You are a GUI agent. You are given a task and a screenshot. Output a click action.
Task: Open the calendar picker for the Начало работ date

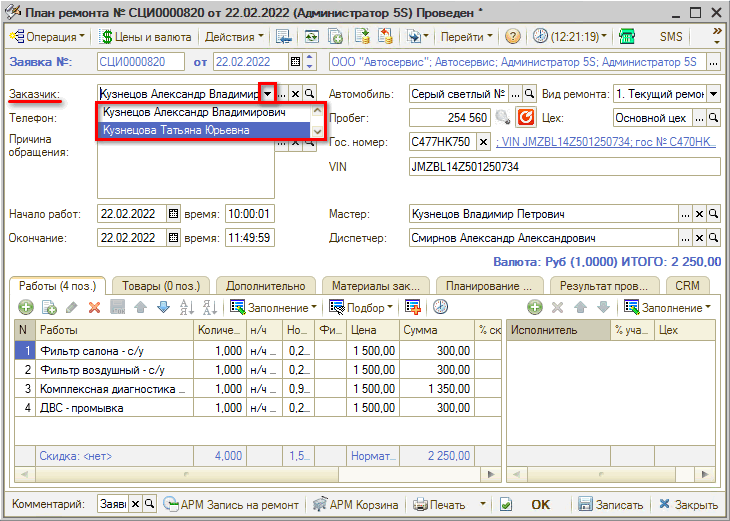click(173, 214)
